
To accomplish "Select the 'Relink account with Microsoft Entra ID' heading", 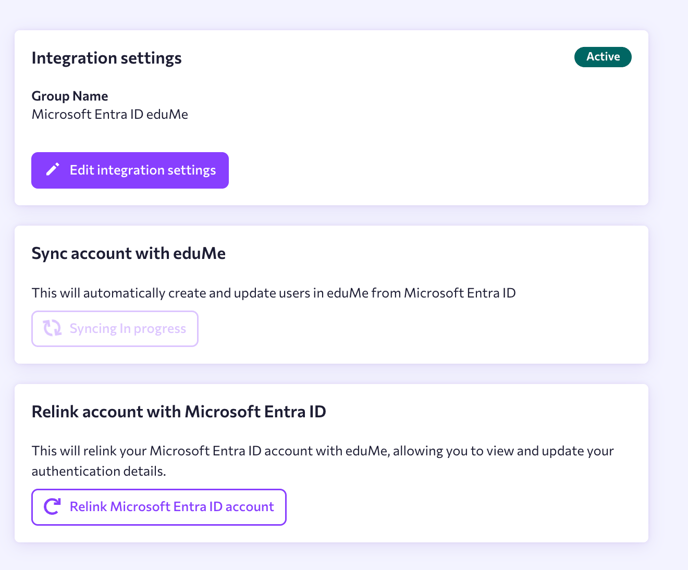I will click(x=179, y=412).
